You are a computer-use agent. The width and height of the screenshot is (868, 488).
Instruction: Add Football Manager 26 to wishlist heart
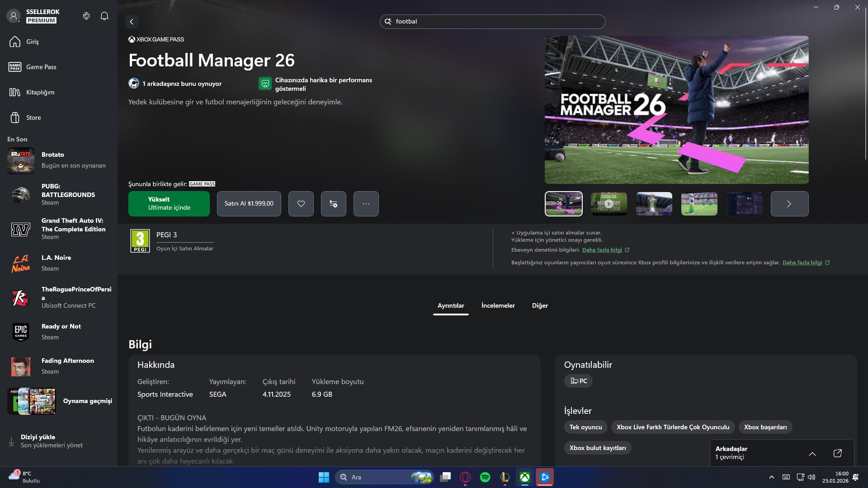coord(301,204)
